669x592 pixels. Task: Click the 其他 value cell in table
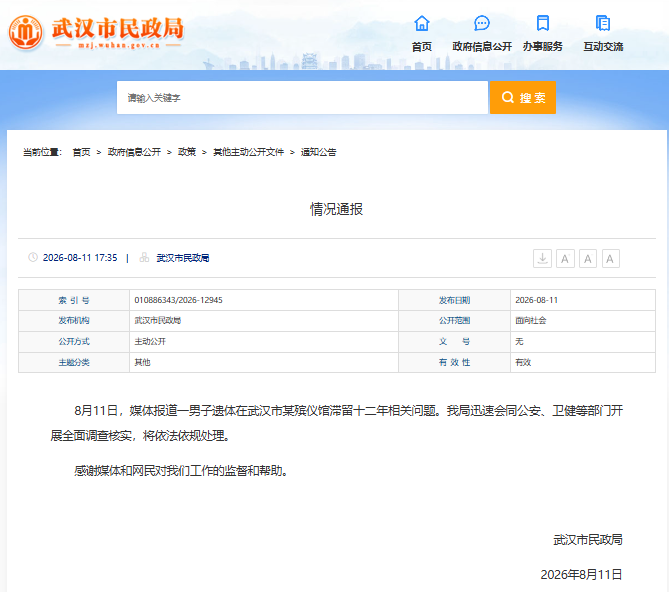(264, 363)
